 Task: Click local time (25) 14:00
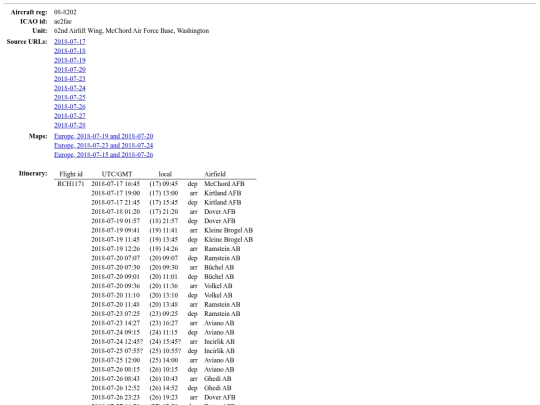tap(164, 361)
